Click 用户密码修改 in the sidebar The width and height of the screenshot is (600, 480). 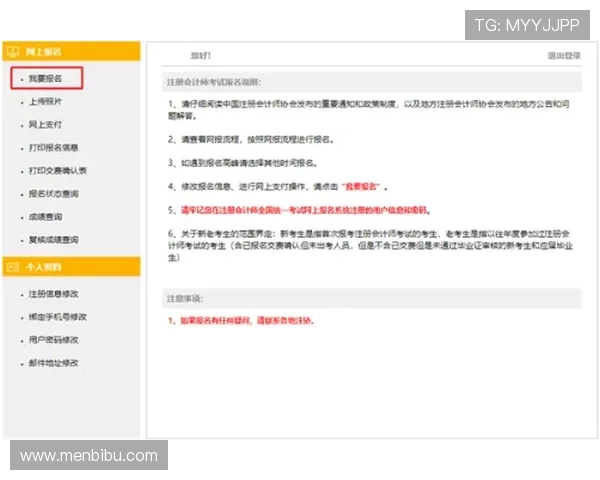[x=51, y=340]
